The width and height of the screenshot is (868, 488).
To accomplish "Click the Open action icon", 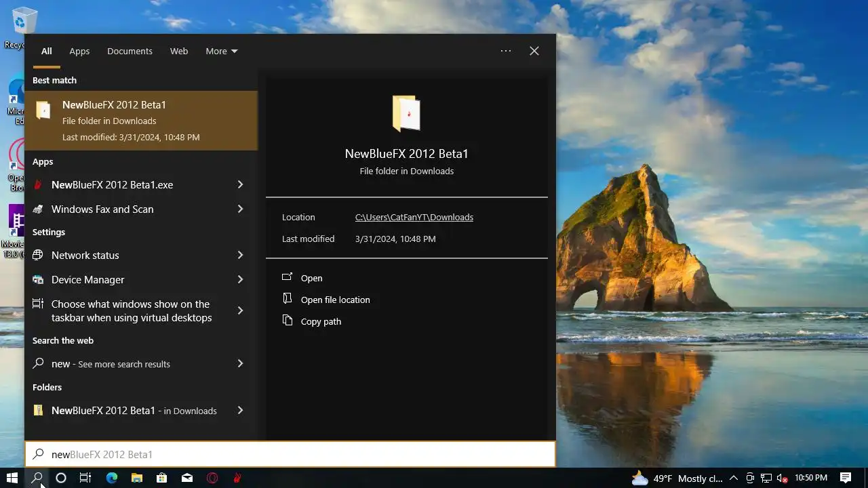I will coord(288,277).
